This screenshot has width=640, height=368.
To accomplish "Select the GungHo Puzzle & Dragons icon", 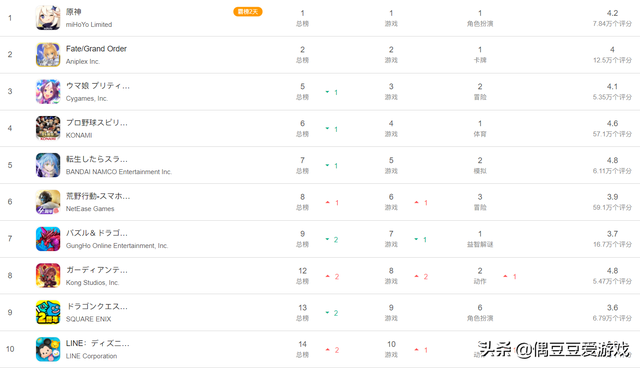I will point(48,239).
